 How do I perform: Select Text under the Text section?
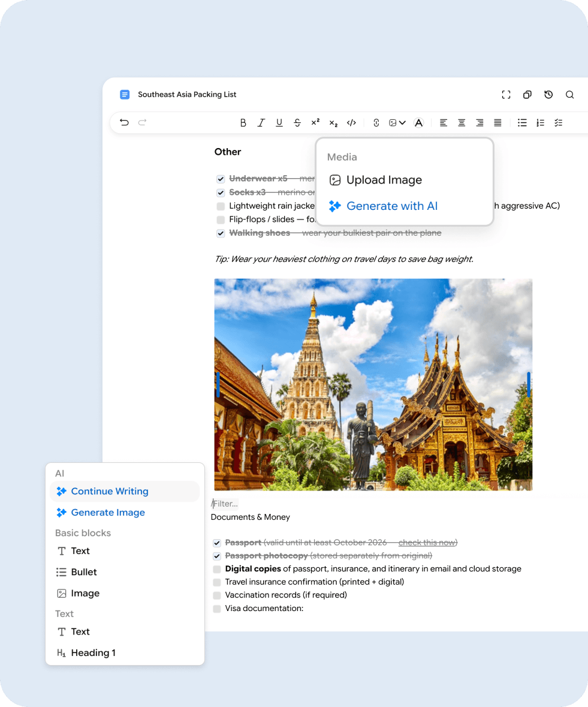click(125, 631)
